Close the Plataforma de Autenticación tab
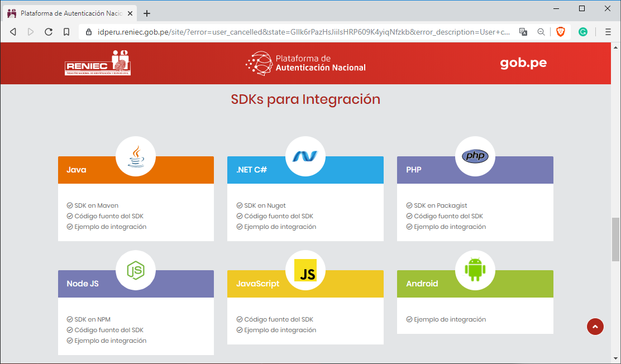621x364 pixels. click(x=130, y=13)
